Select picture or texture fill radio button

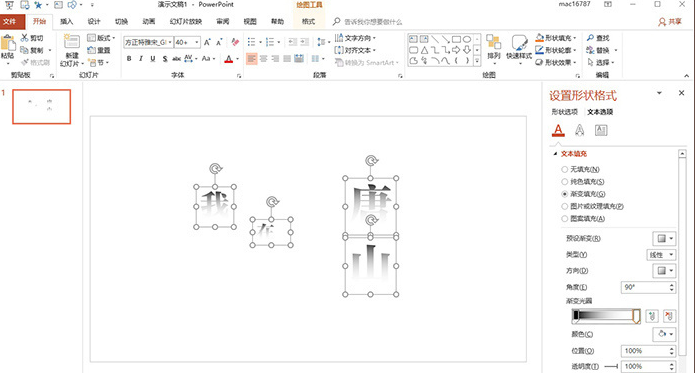click(x=564, y=206)
